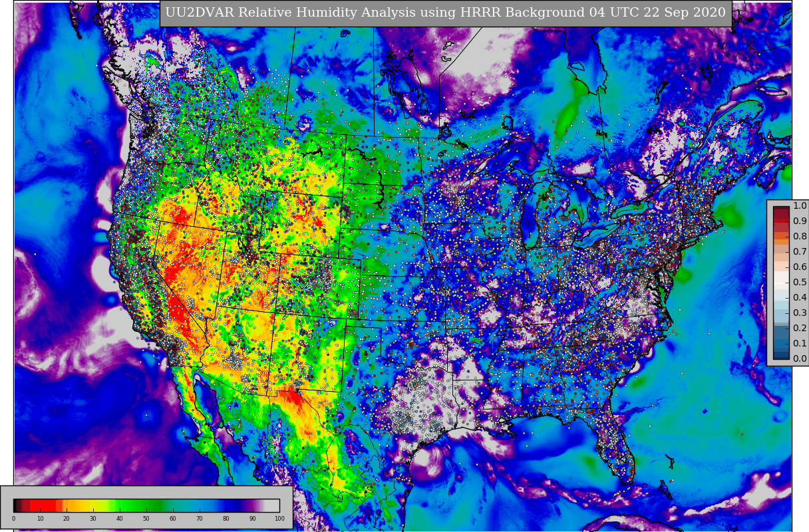Click the 0.2 label on the right colorbar
Image resolution: width=809 pixels, height=532 pixels.
(x=799, y=329)
